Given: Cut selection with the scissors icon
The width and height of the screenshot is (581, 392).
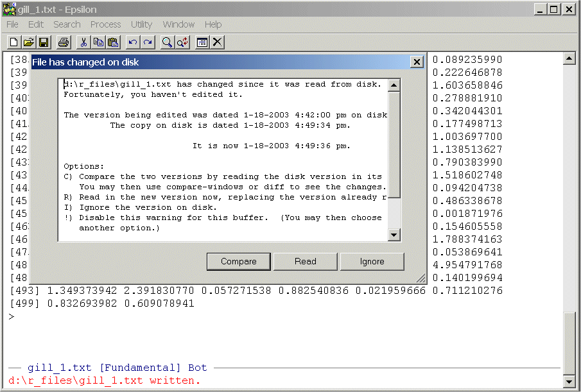Looking at the screenshot, I should pyautogui.click(x=83, y=42).
